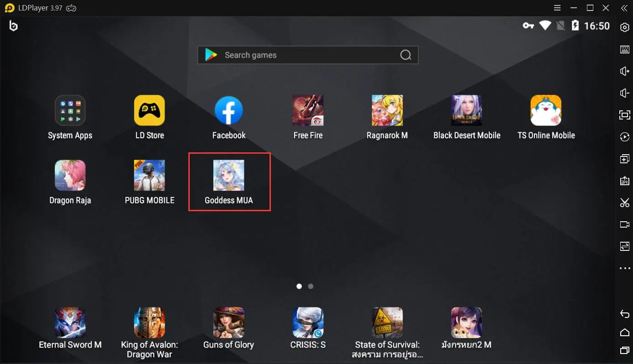
Task: Launch LD Store app
Action: (x=150, y=110)
